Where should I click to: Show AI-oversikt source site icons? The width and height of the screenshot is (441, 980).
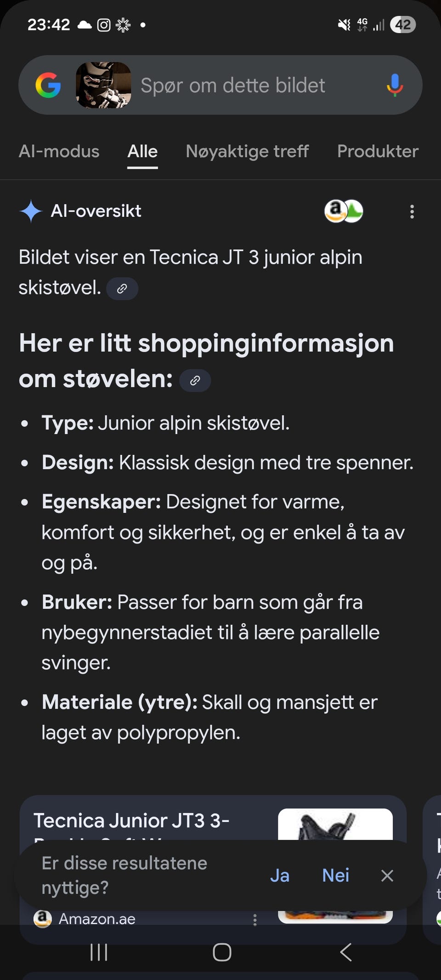pyautogui.click(x=344, y=211)
